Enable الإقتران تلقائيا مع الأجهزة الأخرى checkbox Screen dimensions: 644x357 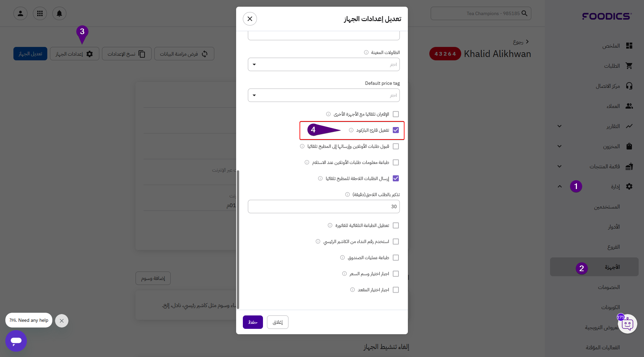click(x=396, y=114)
